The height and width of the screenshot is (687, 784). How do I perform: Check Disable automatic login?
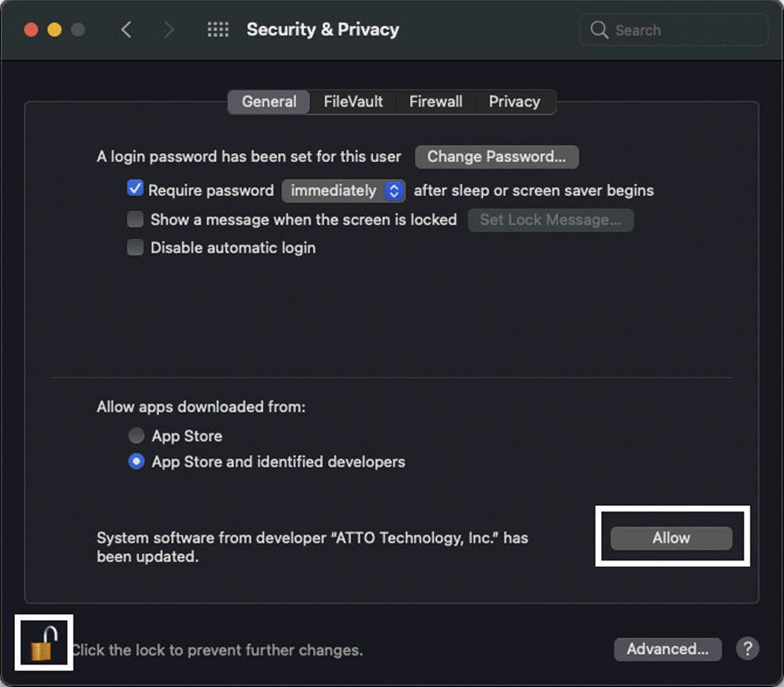click(x=135, y=247)
